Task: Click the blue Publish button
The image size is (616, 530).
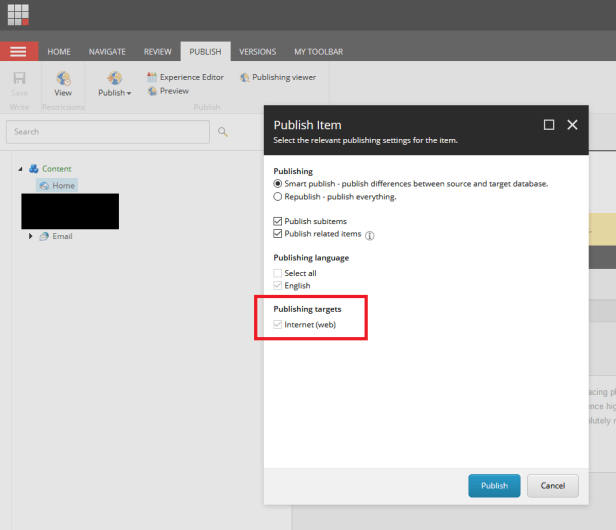Action: click(494, 486)
